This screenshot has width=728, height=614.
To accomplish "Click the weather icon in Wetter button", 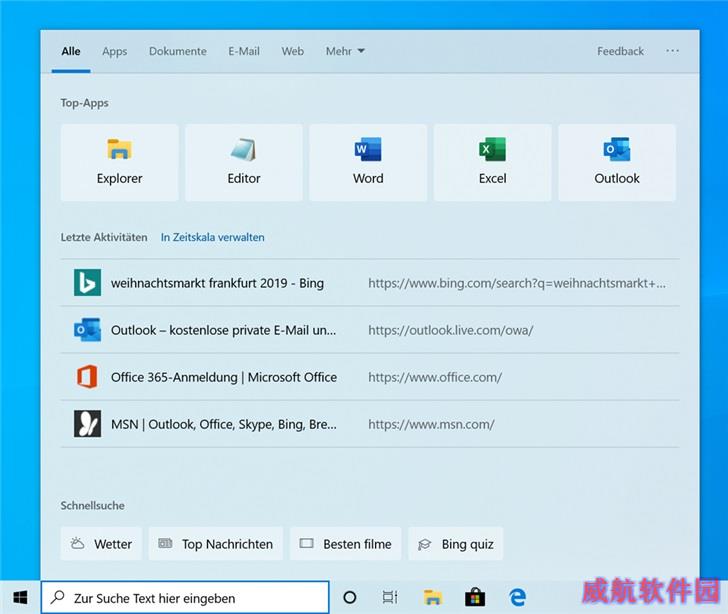I will click(x=77, y=543).
